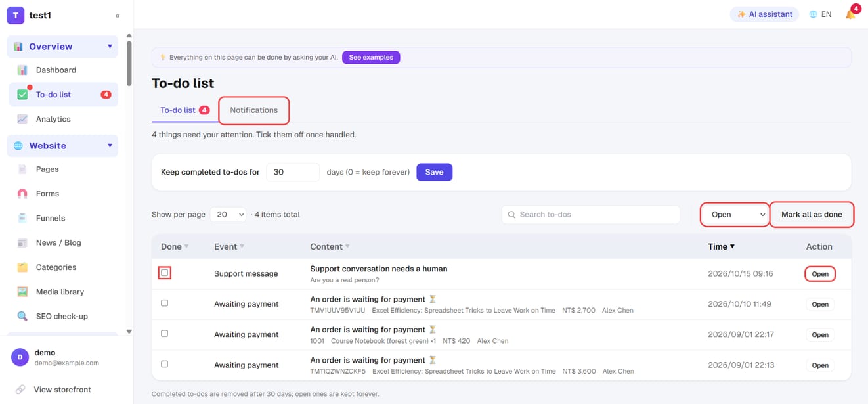This screenshot has height=404, width=868.
Task: Click the Analytics line-graph icon
Action: click(22, 119)
